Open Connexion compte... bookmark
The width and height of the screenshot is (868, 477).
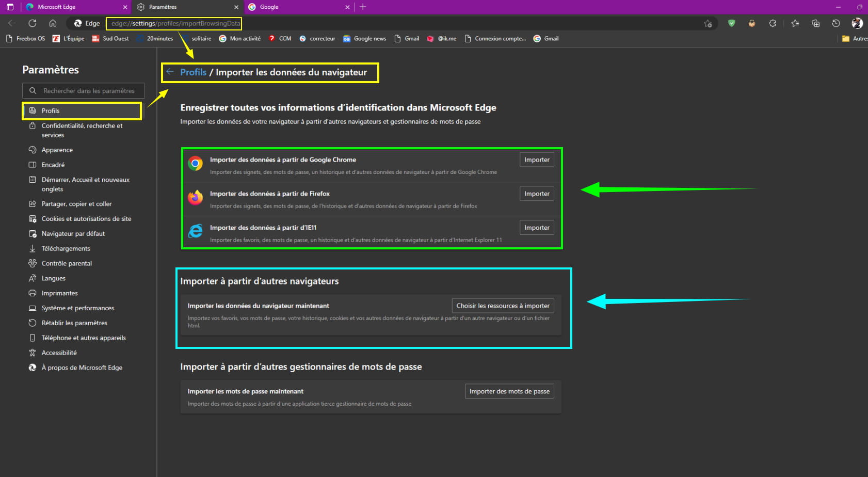495,39
